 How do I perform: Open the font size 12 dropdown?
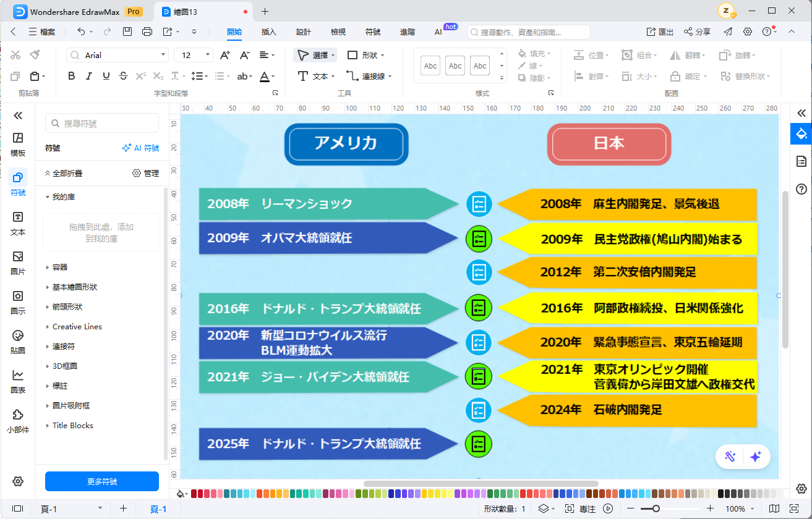(x=208, y=54)
